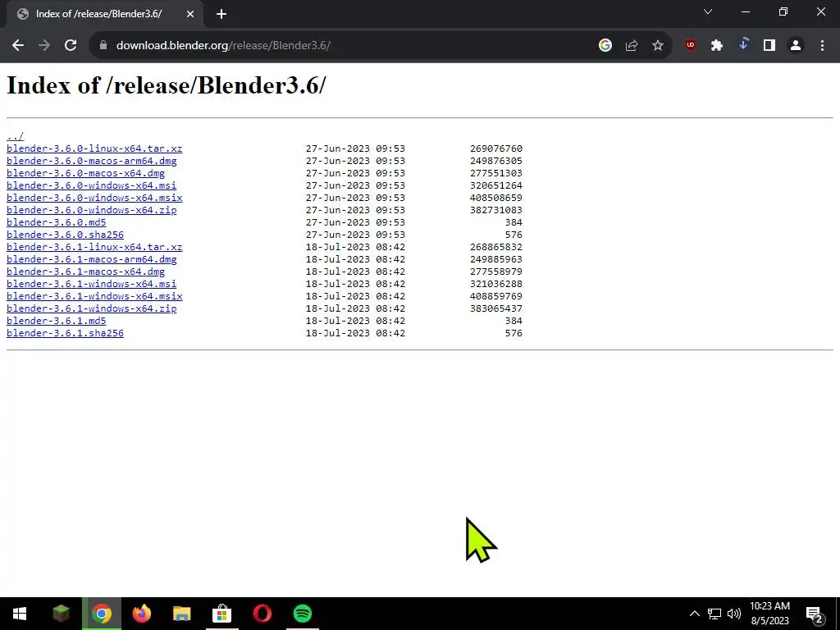Screen dimensions: 840x630
Task: Download blender-3.6.1-windows-x64.msix
Action: (94, 296)
